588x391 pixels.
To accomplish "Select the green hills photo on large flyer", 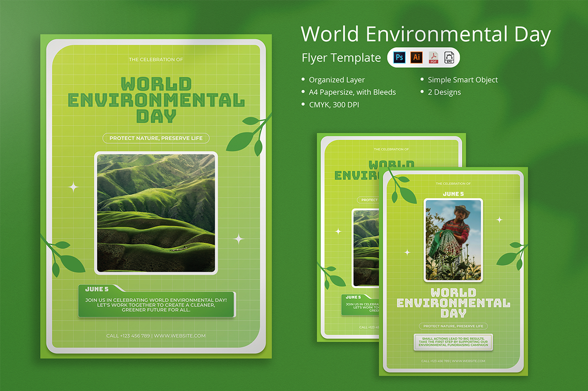I will point(156,213).
